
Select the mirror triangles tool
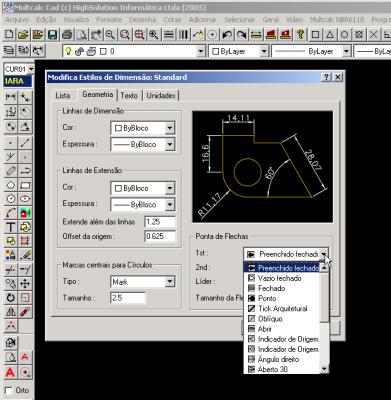tap(11, 312)
